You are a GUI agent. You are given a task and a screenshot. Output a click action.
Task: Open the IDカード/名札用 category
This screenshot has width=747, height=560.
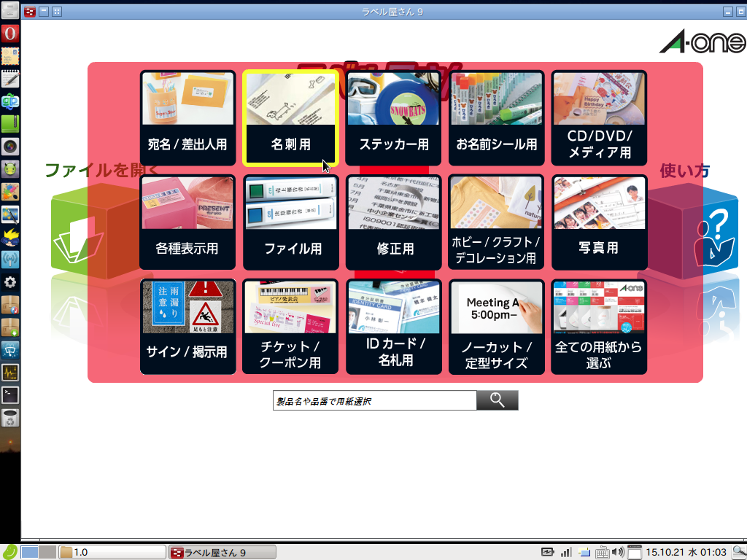393,327
